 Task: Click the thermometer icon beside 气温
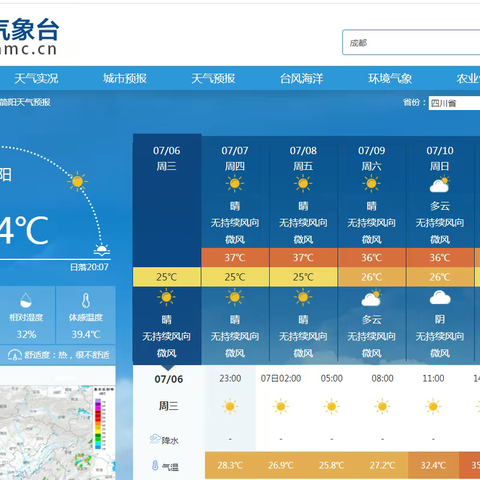click(x=155, y=465)
